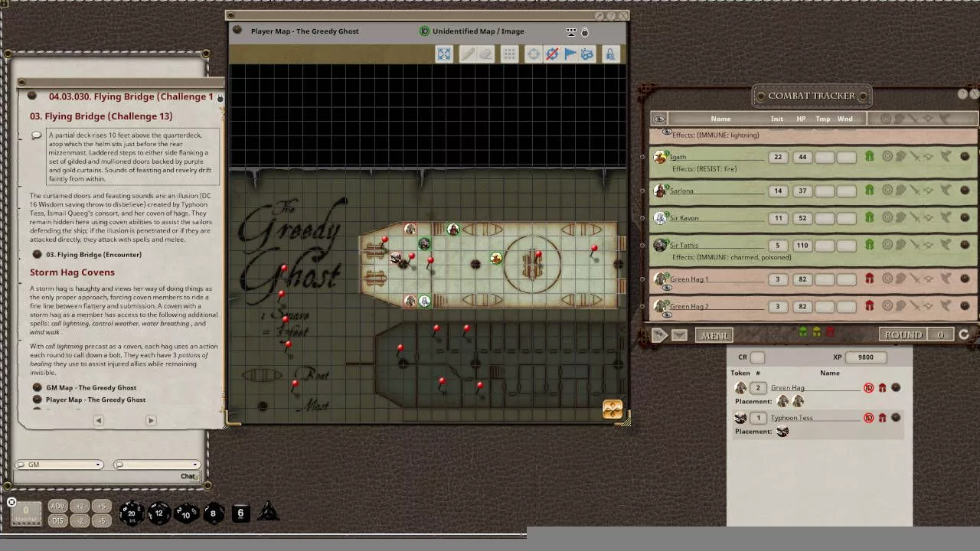Expand Sir Kavon's effects section icon
Image resolution: width=980 pixels, height=551 pixels.
coord(946,218)
